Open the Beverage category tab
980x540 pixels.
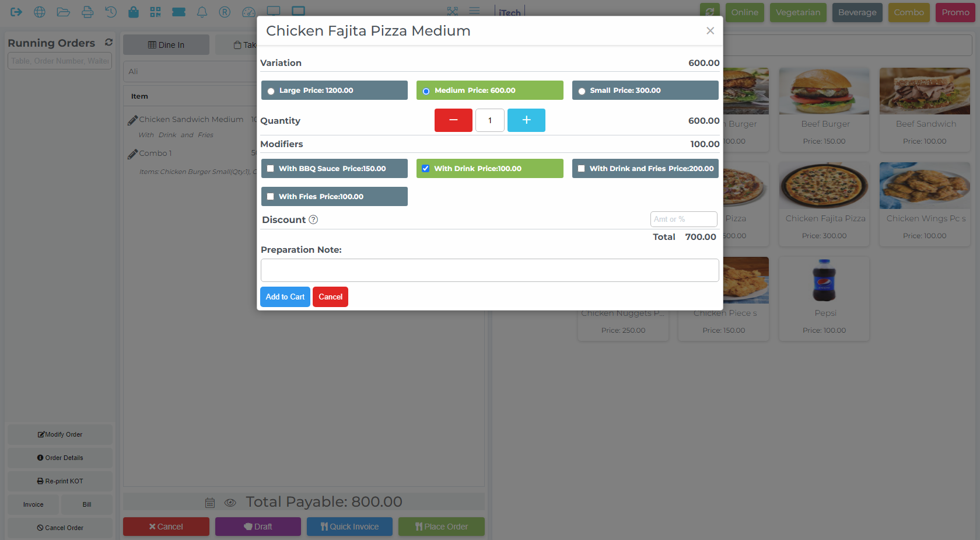tap(857, 12)
